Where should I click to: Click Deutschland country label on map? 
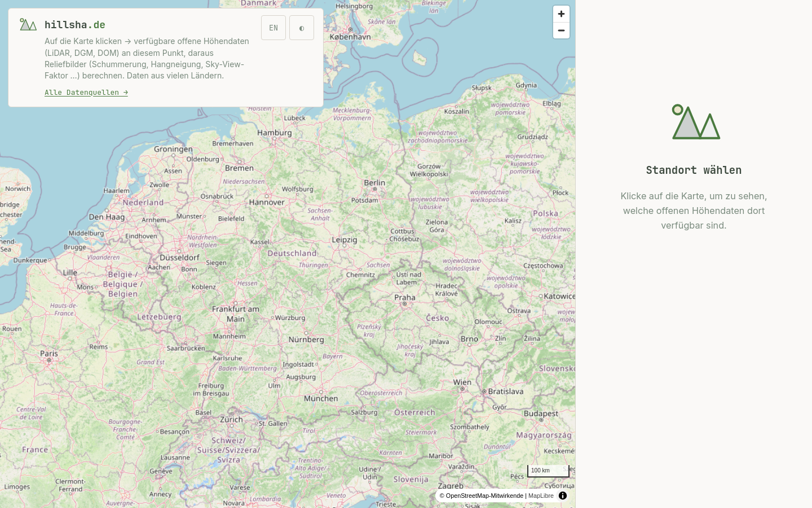click(x=292, y=253)
